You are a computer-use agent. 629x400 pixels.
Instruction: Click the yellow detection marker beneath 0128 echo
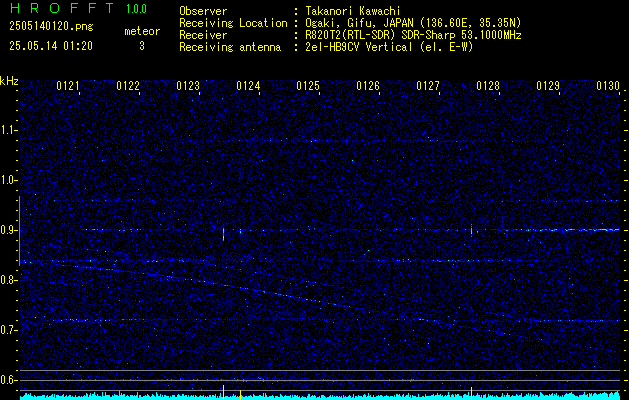[x=471, y=393]
